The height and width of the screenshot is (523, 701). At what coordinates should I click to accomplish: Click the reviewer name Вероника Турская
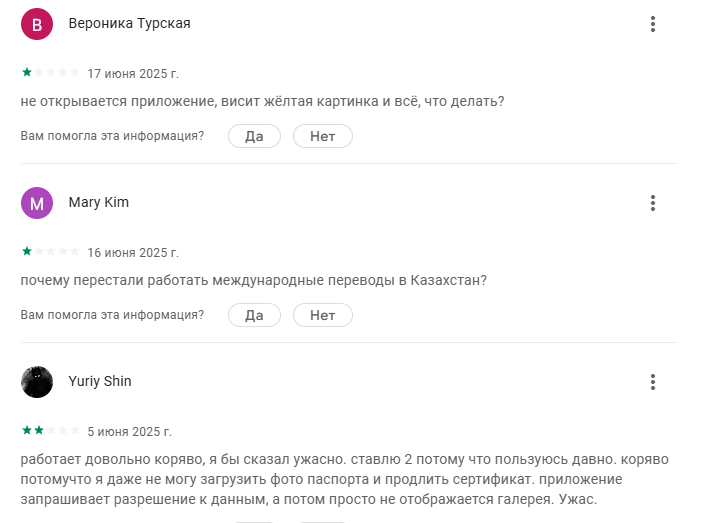(x=129, y=25)
